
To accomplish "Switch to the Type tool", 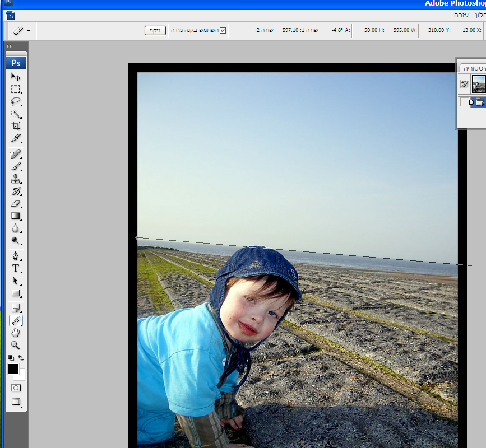I will tap(16, 268).
